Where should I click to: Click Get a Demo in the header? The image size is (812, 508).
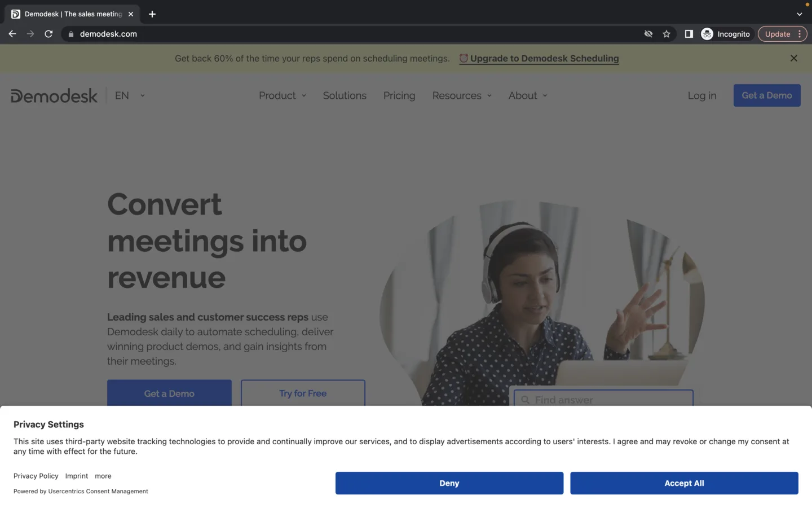point(767,95)
